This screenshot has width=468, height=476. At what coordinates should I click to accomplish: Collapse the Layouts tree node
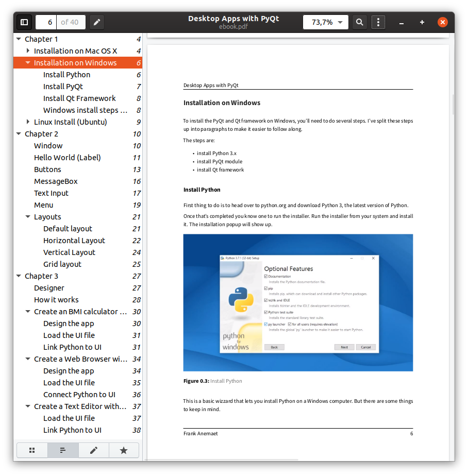pos(28,217)
